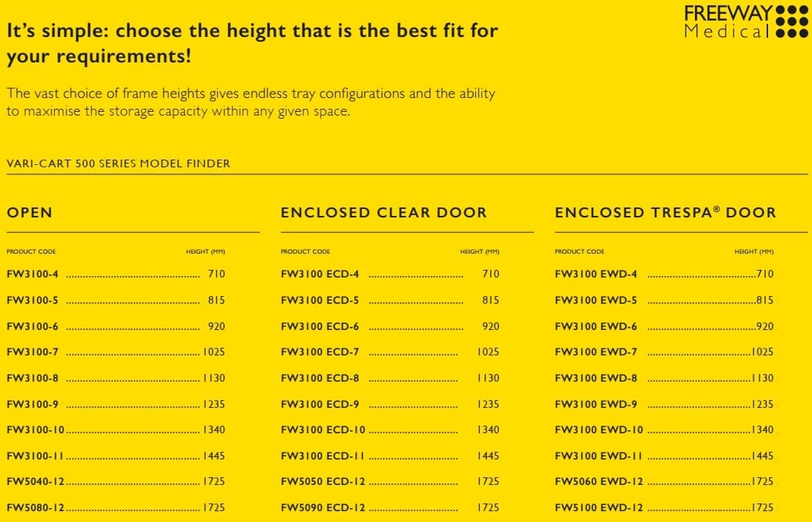
Task: Click the Enclosed Clear Door heading
Action: click(384, 213)
